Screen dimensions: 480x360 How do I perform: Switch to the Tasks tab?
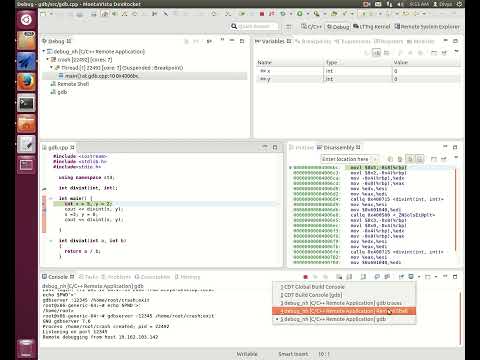pyautogui.click(x=89, y=277)
